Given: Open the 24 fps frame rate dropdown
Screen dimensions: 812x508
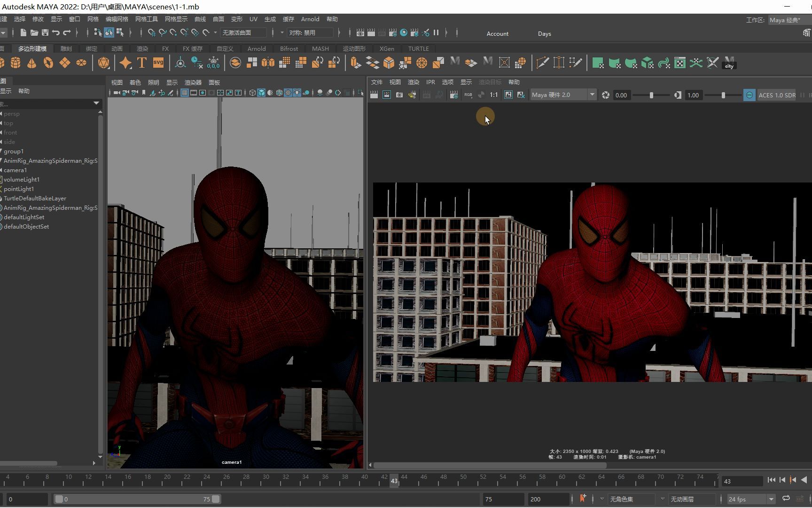Looking at the screenshot, I should coord(750,499).
